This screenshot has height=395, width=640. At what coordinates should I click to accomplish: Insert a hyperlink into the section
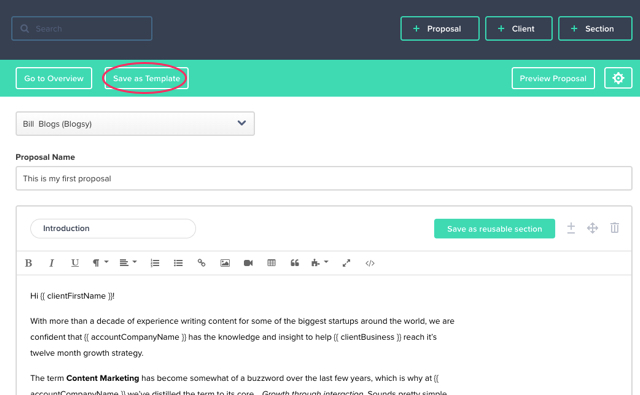tap(201, 263)
